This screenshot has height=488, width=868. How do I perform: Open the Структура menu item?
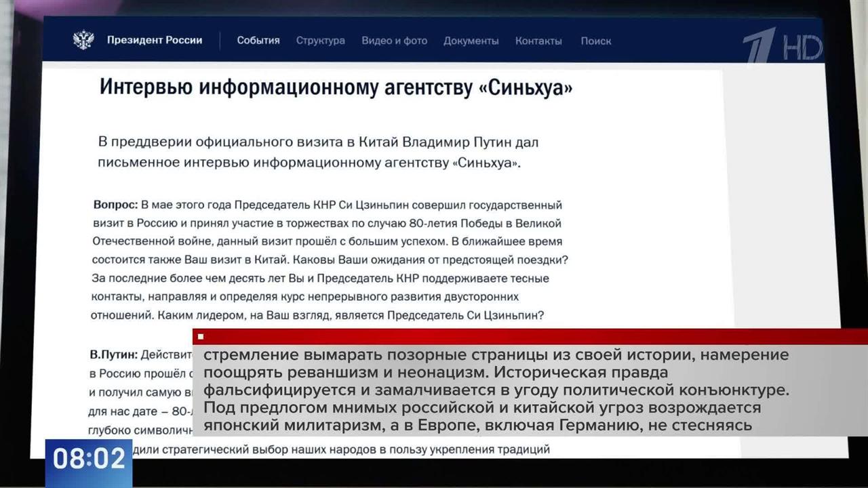320,41
